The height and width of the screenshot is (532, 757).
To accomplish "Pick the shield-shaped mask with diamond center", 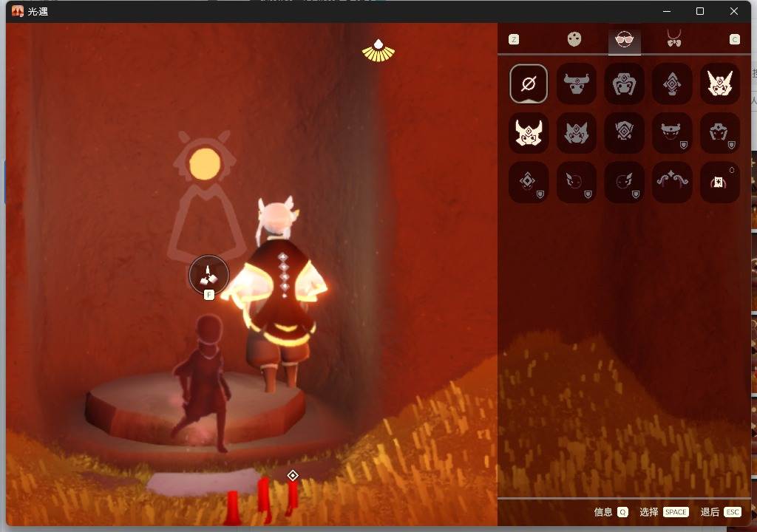I will pos(624,133).
